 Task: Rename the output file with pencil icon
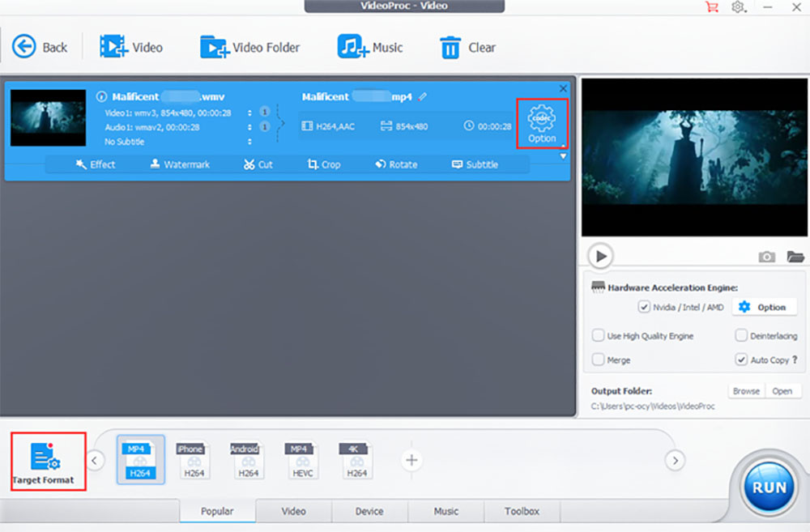(423, 96)
